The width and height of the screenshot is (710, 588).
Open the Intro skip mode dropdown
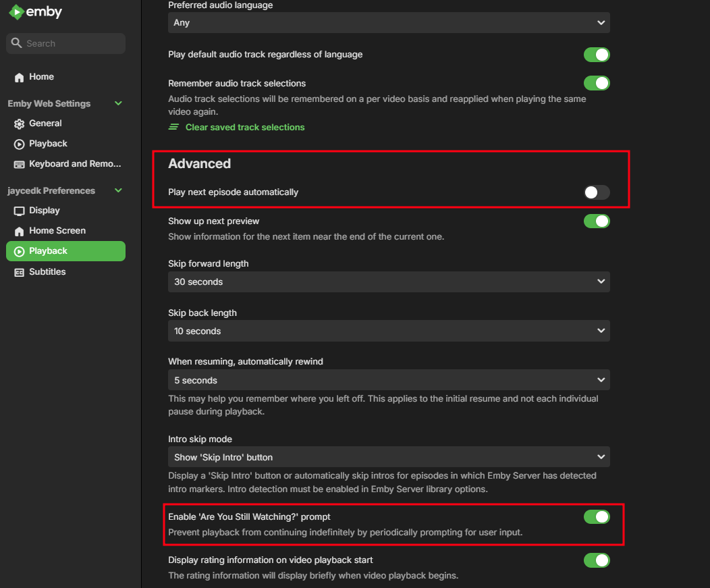[388, 458]
